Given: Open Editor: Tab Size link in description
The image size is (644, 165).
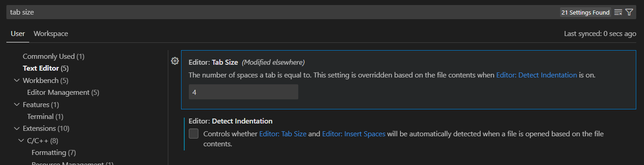Looking at the screenshot, I should pos(284,134).
